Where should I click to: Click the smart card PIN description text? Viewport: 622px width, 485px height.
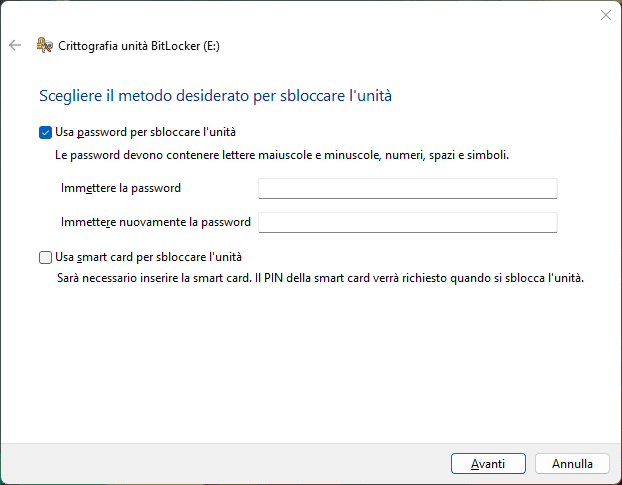[x=319, y=277]
